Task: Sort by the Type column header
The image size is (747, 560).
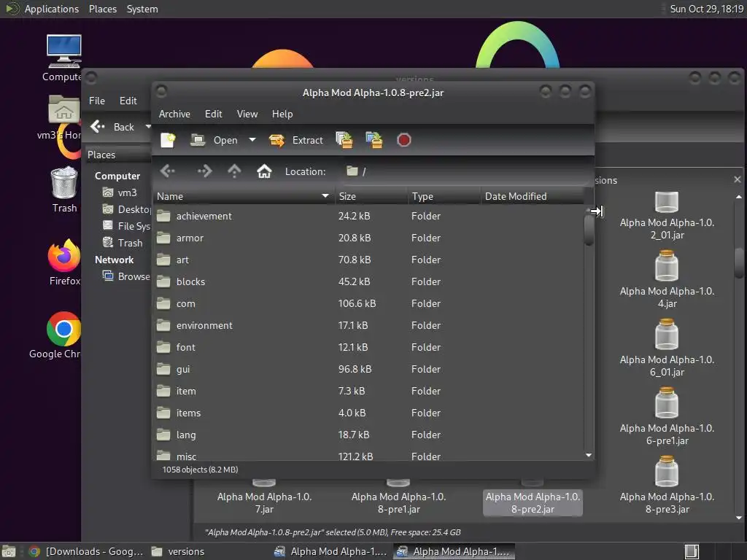Action: (444, 196)
